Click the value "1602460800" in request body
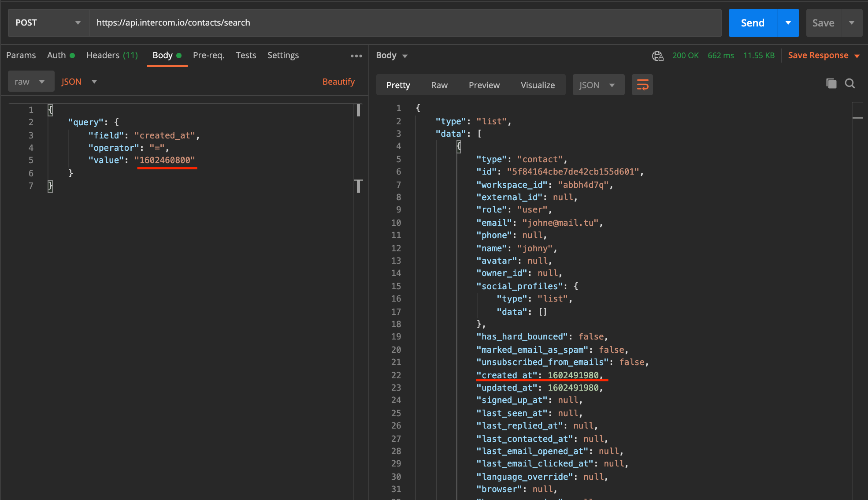The image size is (868, 500). [165, 160]
